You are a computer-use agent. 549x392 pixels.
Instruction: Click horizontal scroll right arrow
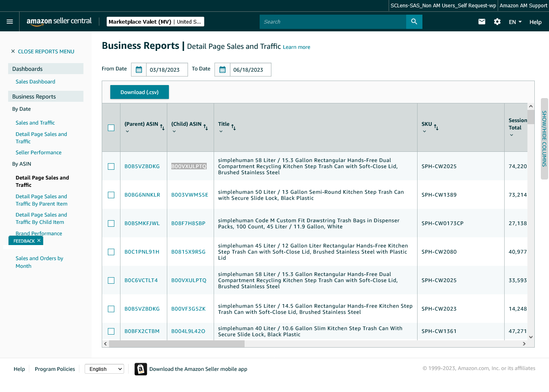[x=524, y=344]
